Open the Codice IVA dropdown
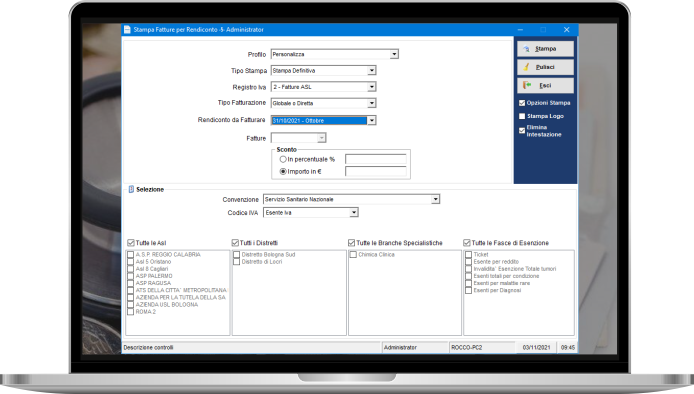This screenshot has width=694, height=394. (x=354, y=213)
